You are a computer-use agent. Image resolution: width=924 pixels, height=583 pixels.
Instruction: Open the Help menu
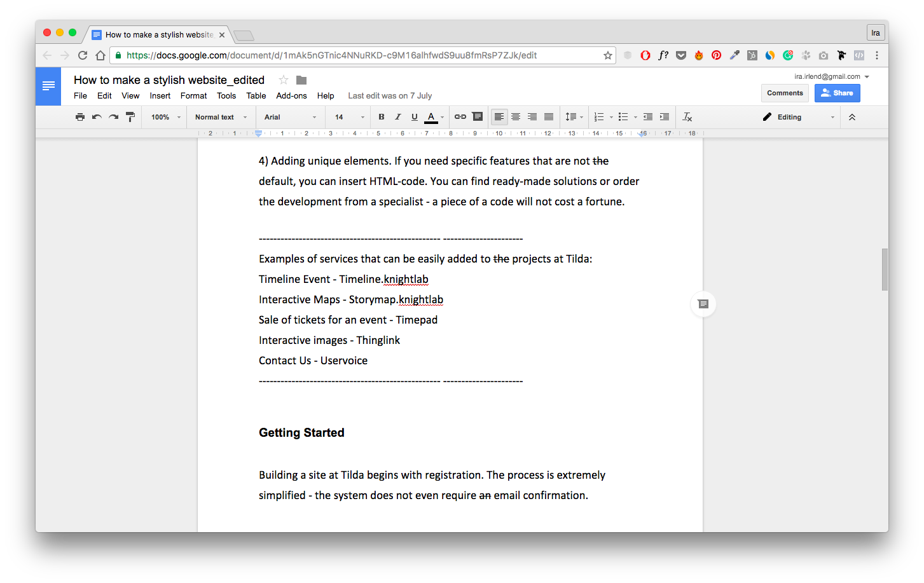[326, 96]
